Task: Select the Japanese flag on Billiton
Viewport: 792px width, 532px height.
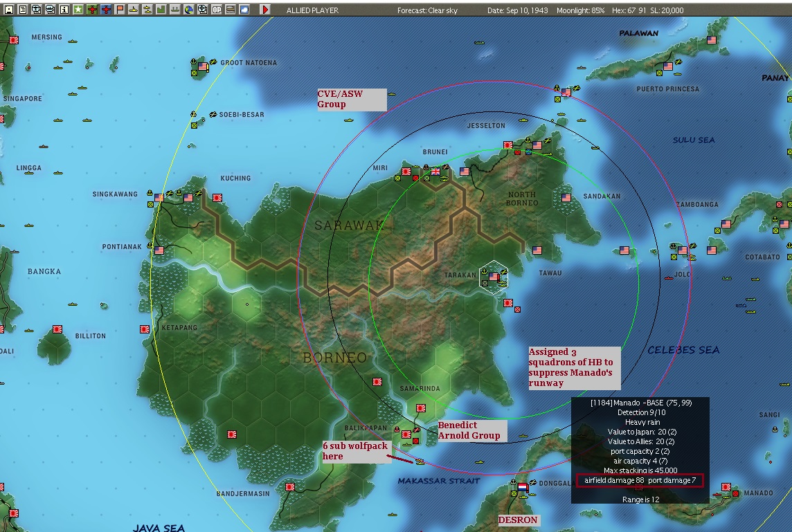Action: point(57,329)
